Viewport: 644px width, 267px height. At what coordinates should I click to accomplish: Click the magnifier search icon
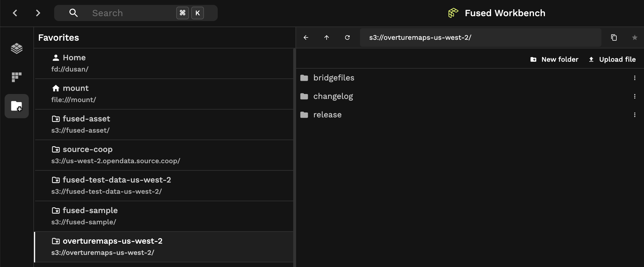tap(73, 13)
